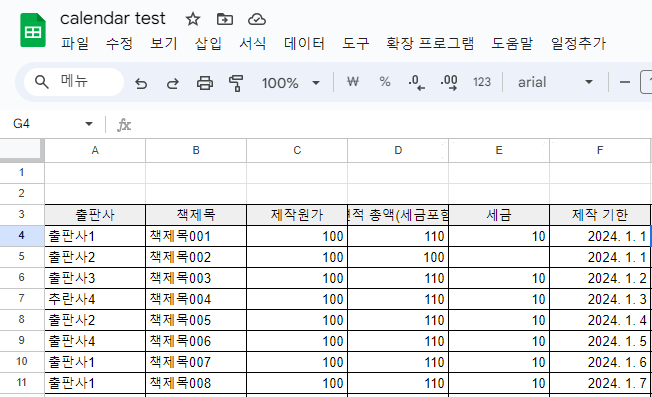Apply won currency format

tap(353, 82)
